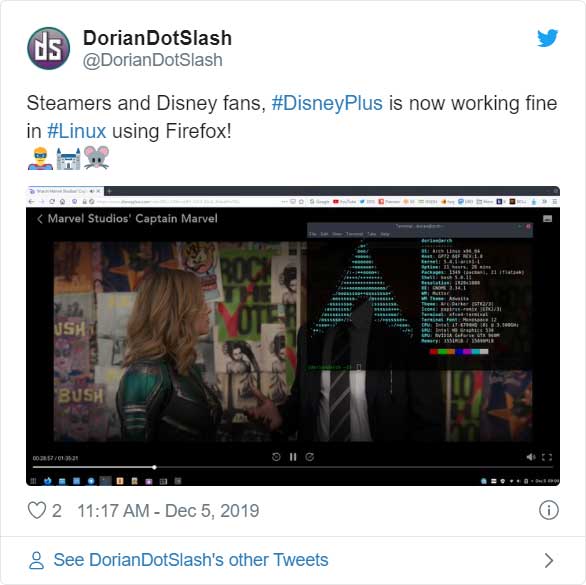This screenshot has height=585, width=586.
Task: Open the 11:17 AM - Dec 5, 2019 timestamp
Action: point(168,511)
